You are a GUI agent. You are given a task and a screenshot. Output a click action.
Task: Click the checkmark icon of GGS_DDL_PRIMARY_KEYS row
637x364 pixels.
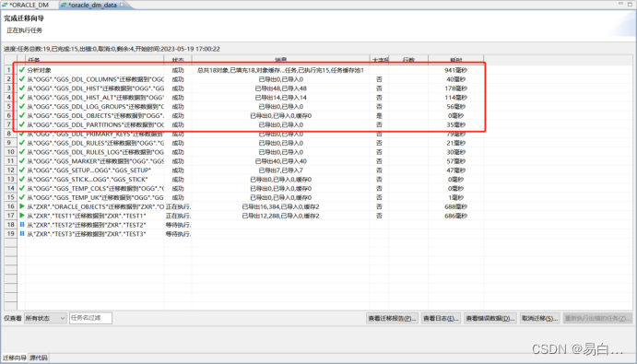(21, 134)
